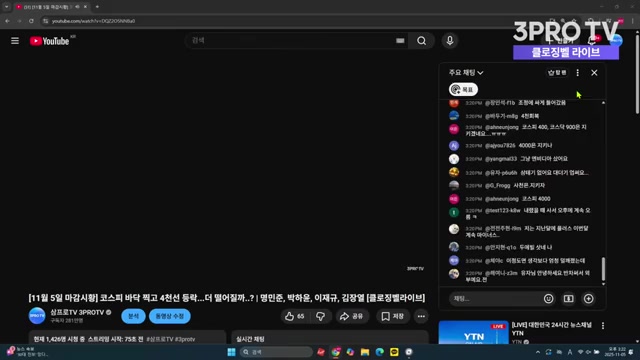Open the YouTube hamburger guide menu
The width and height of the screenshot is (640, 360).
pos(15,41)
